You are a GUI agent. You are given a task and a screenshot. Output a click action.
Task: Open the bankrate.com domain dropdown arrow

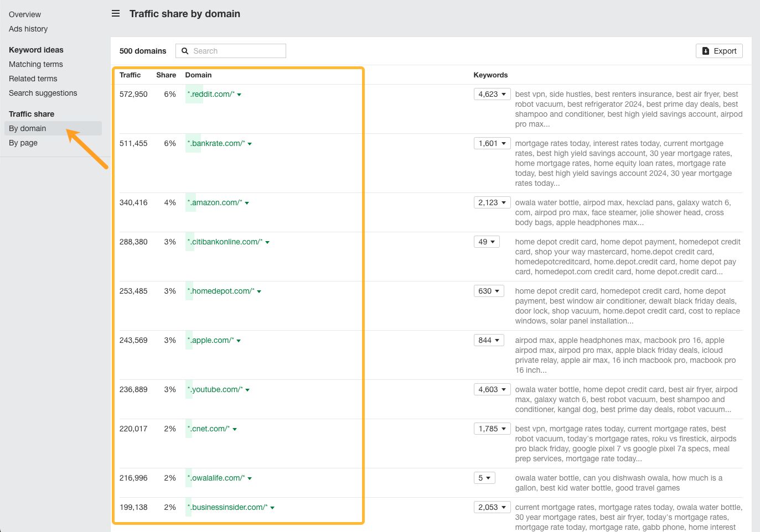tap(250, 144)
